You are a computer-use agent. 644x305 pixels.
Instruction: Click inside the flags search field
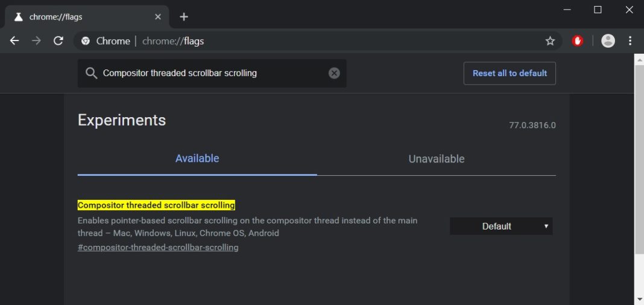tap(211, 73)
